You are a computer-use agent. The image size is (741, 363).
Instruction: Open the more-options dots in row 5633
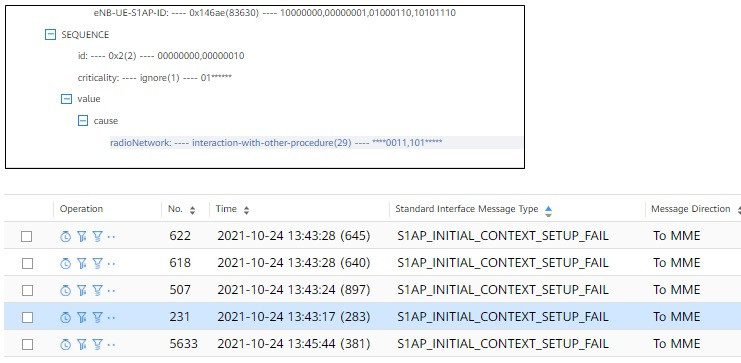point(111,345)
